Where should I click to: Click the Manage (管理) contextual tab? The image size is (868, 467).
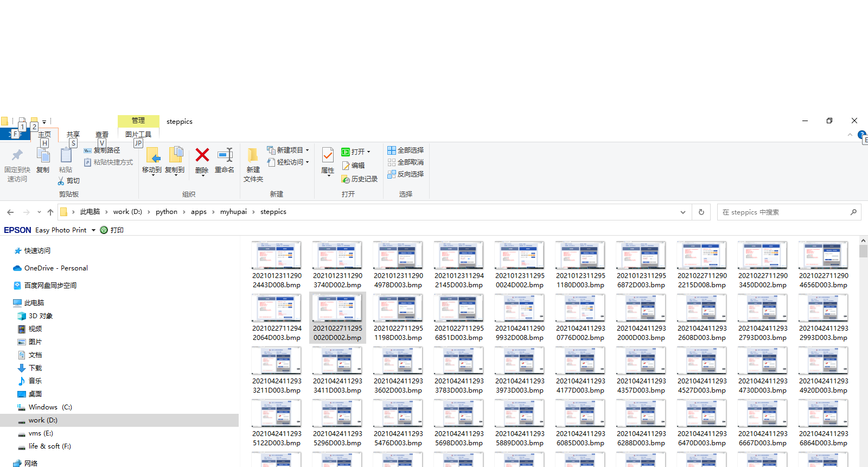[138, 121]
